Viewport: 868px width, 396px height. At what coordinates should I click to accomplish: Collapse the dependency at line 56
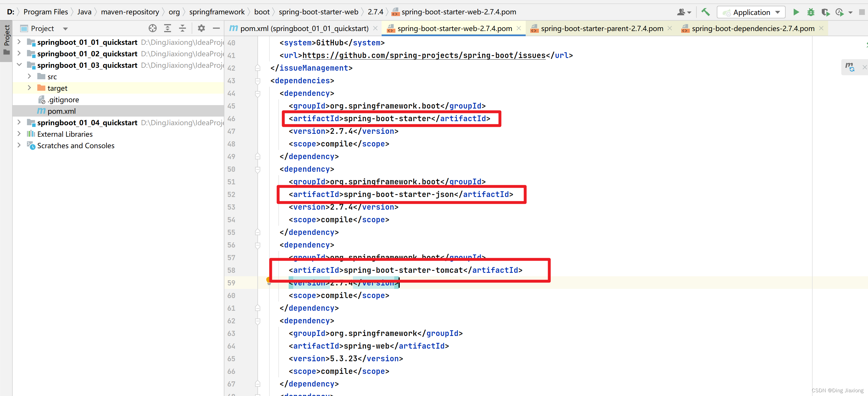[x=258, y=245]
